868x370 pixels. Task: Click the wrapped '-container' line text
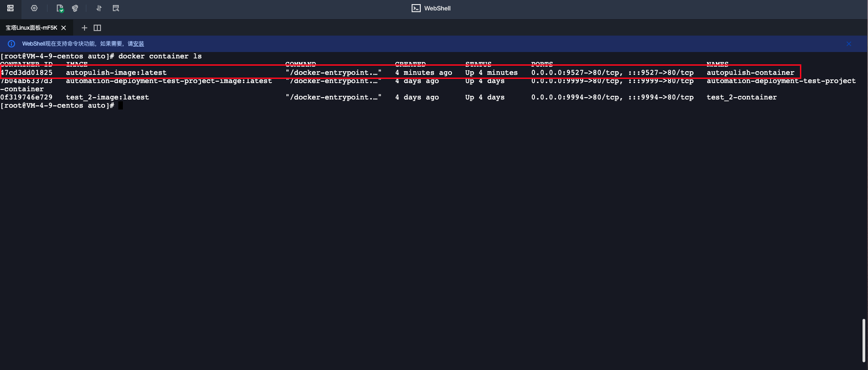point(22,89)
